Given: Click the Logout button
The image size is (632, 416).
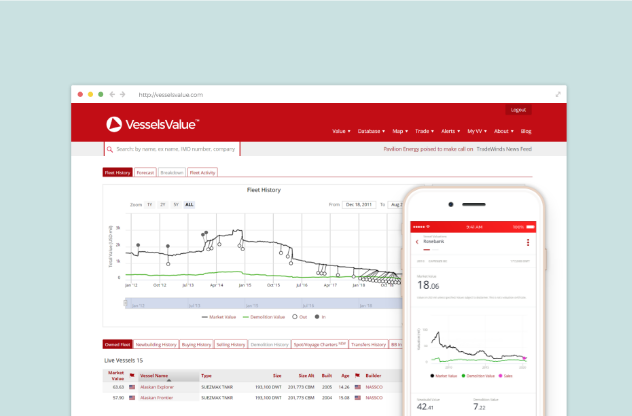Looking at the screenshot, I should [x=518, y=110].
